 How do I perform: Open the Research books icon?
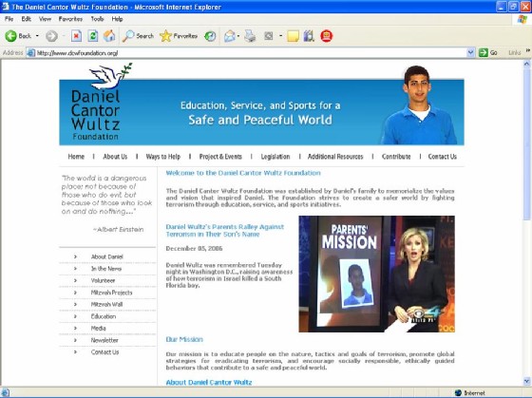point(309,36)
